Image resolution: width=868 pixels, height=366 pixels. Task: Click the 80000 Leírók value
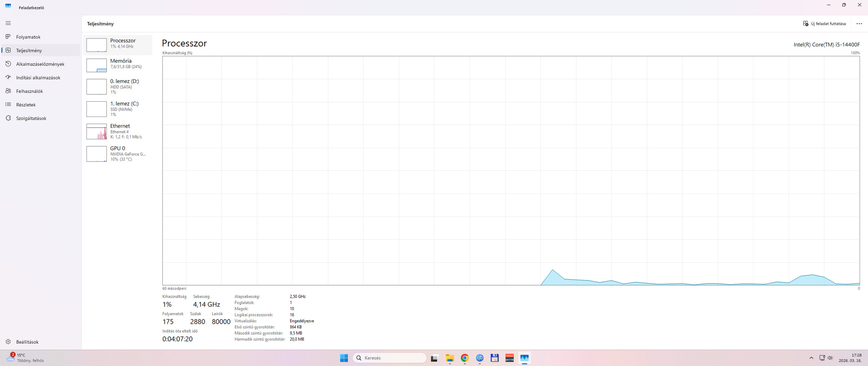point(221,322)
